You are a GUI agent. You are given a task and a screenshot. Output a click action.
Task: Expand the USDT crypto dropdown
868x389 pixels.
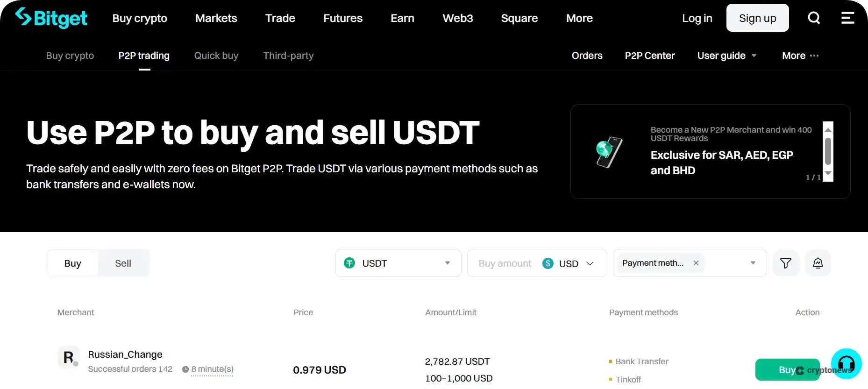pos(448,263)
